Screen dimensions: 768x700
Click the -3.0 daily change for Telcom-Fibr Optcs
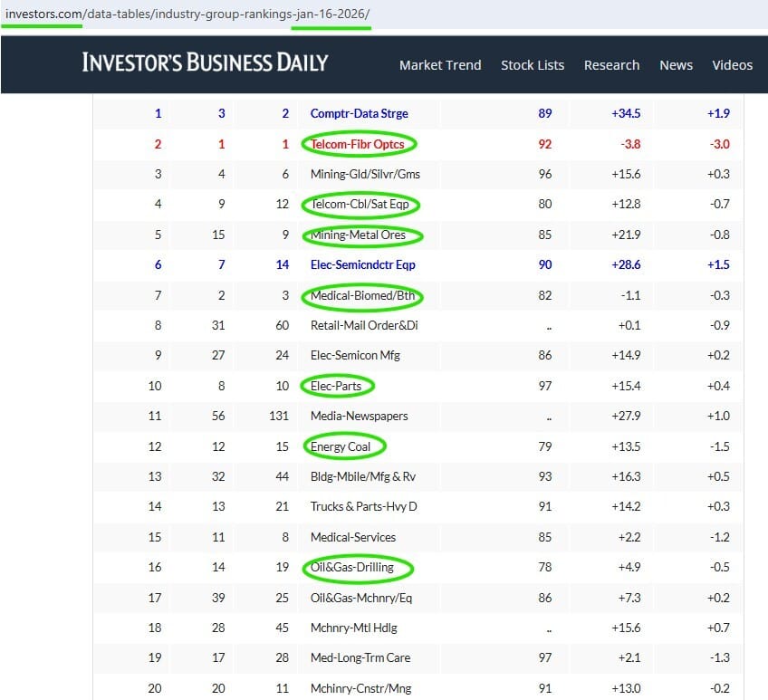[x=719, y=145]
